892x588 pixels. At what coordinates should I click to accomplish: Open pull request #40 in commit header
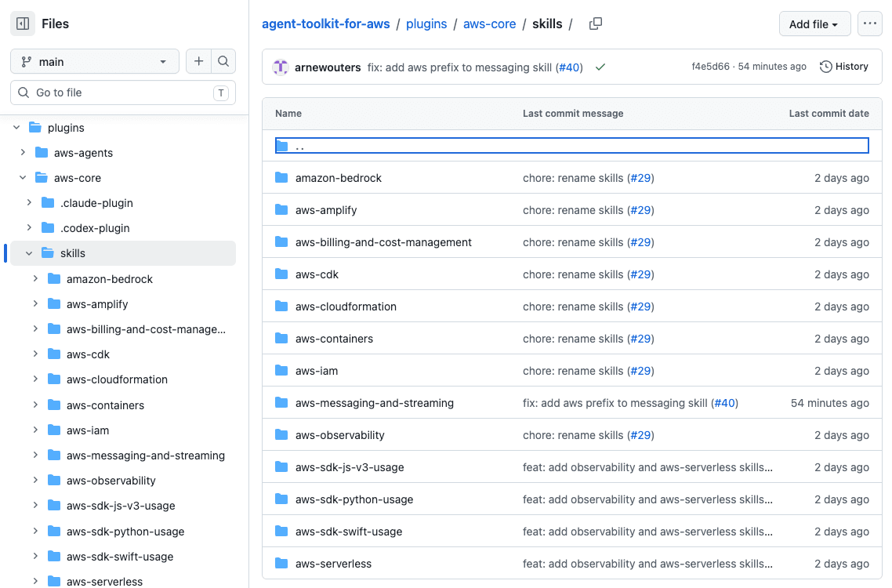[x=569, y=67]
